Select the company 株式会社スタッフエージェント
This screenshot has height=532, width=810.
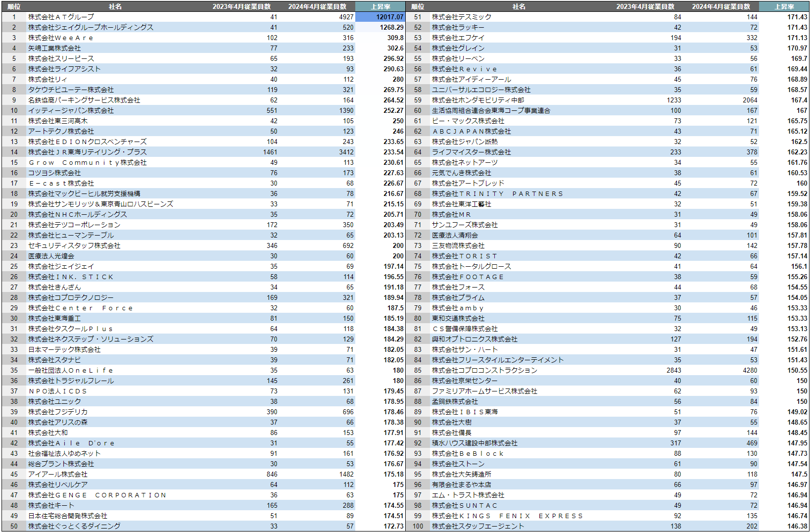tap(478, 526)
